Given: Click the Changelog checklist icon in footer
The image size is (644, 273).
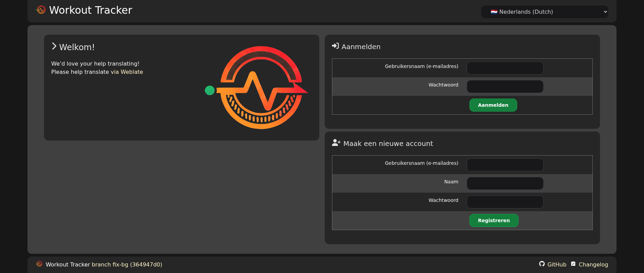Looking at the screenshot, I should 573,264.
